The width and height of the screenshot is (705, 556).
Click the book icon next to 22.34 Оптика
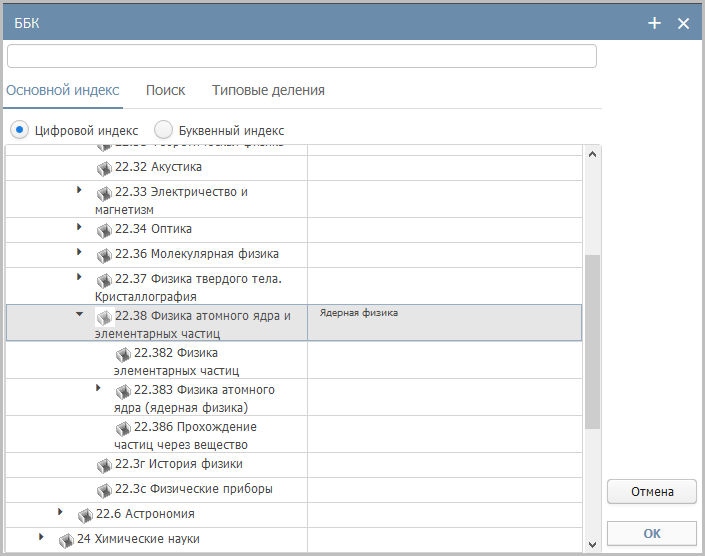[x=104, y=230]
